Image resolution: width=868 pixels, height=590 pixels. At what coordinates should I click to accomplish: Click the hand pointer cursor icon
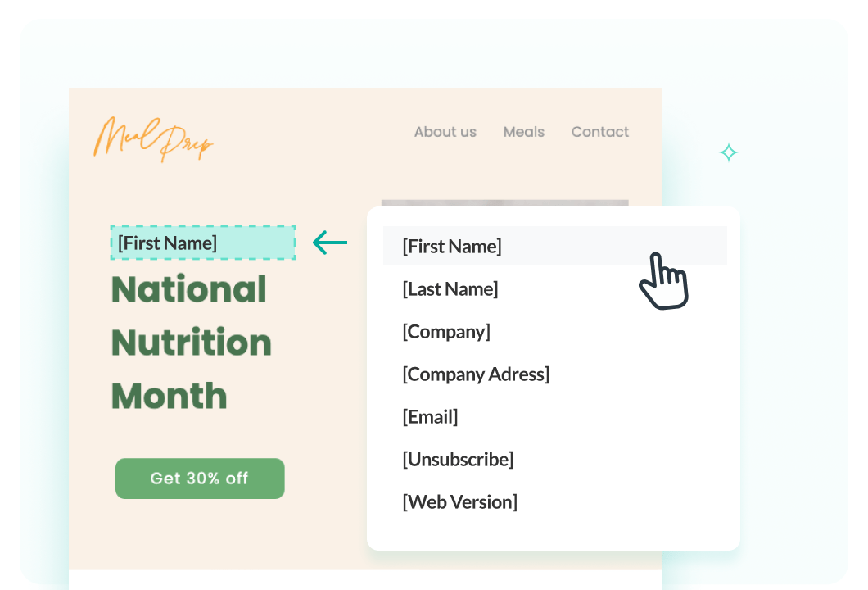[664, 281]
